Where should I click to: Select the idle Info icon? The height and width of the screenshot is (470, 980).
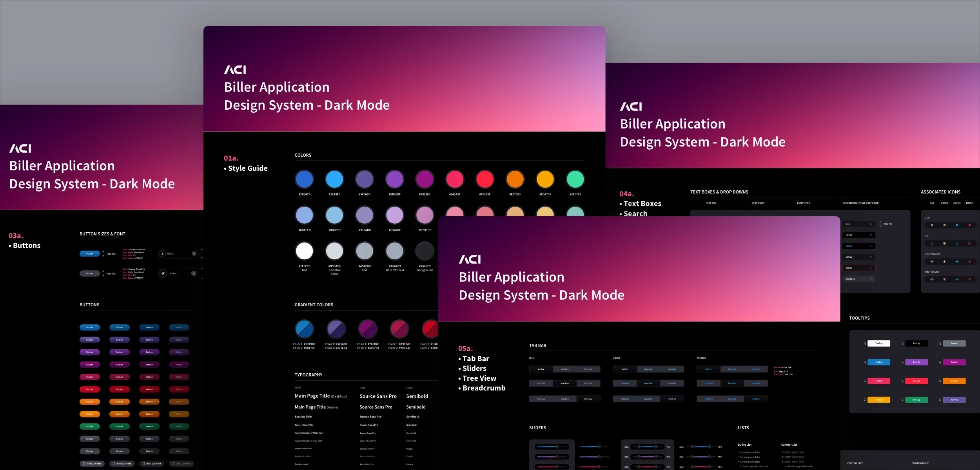932,243
